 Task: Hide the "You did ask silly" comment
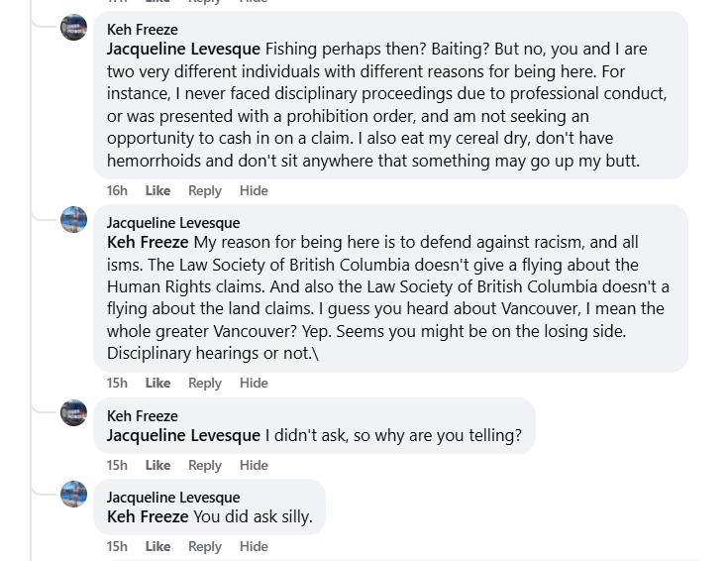pos(254,546)
